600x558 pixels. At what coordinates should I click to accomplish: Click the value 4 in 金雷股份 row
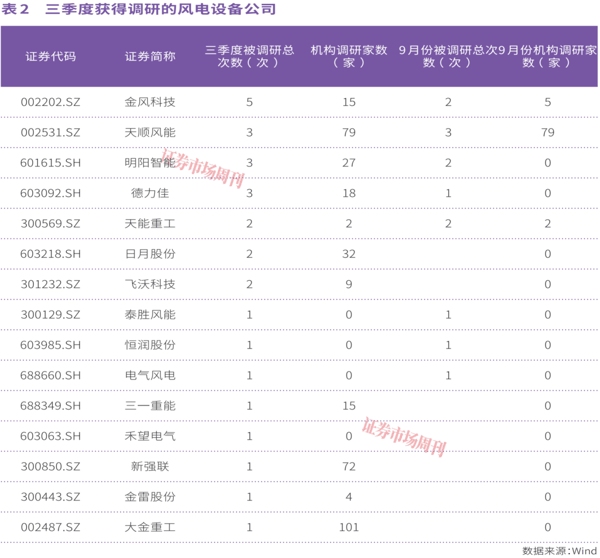349,497
